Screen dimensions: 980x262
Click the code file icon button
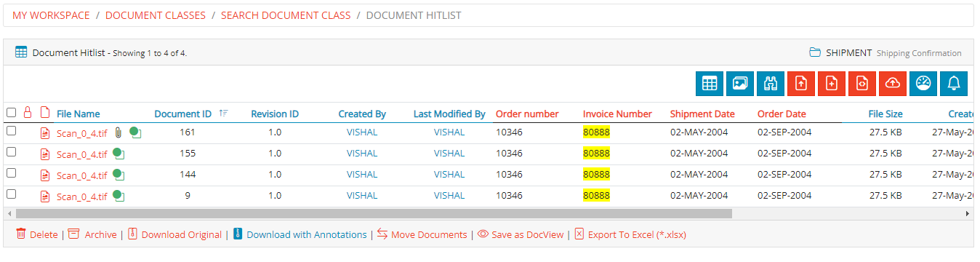862,84
